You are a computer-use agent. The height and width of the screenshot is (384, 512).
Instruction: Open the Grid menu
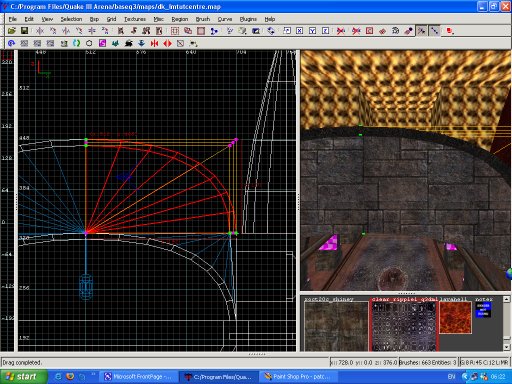(x=111, y=19)
